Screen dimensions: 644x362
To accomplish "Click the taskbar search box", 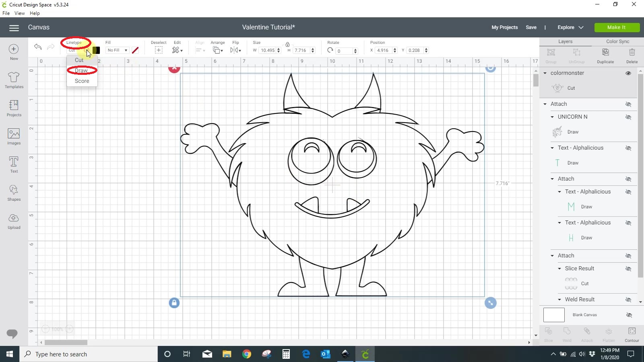I will point(89,354).
